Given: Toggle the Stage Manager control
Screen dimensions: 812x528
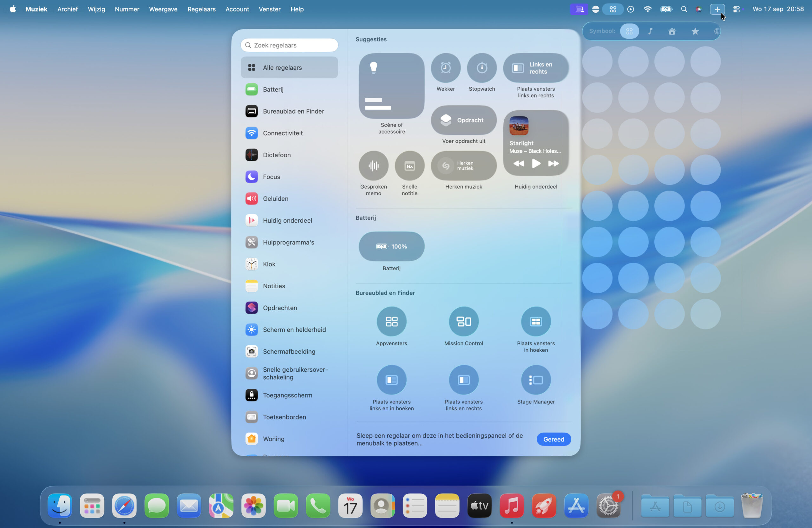Looking at the screenshot, I should (x=536, y=380).
